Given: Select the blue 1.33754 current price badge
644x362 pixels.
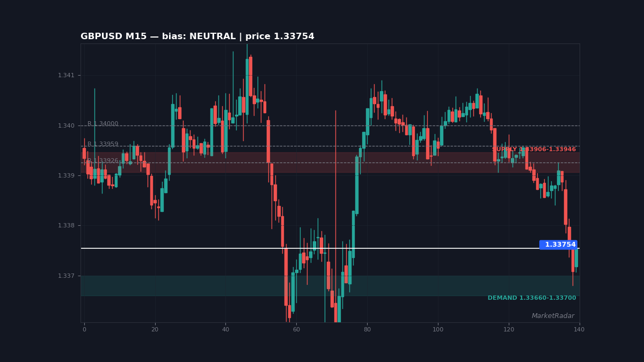Looking at the screenshot, I should point(558,245).
